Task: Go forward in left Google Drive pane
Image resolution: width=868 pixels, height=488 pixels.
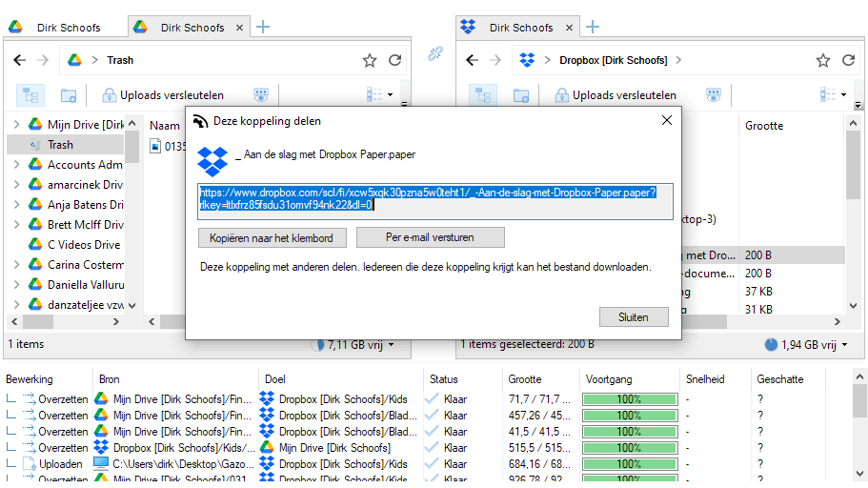Action: point(43,60)
